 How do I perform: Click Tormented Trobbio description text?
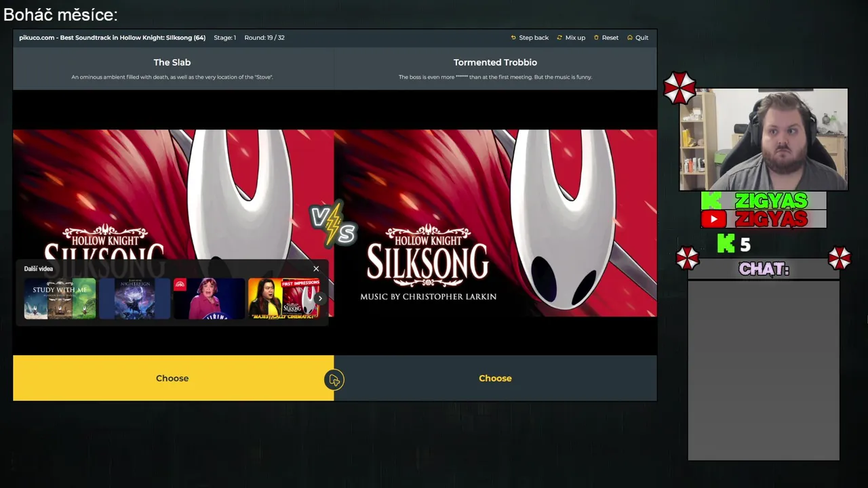pos(495,77)
